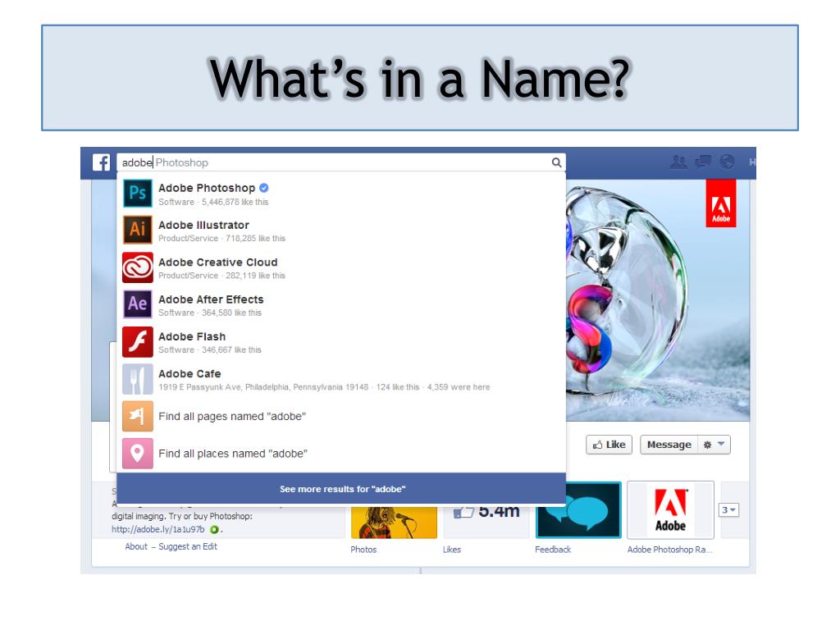The height and width of the screenshot is (630, 840).
Task: Select Adobe Flash search result
Action: click(341, 342)
